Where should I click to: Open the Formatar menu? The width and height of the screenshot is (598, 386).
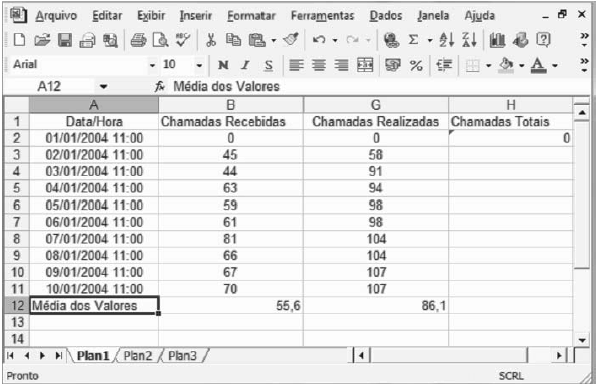pos(251,16)
